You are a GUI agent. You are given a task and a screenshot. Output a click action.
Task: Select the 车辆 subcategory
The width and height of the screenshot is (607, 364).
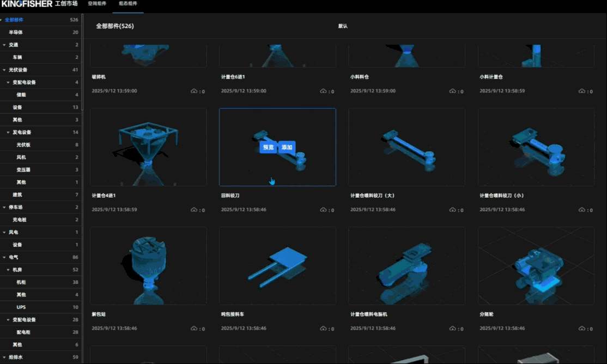pos(41,57)
